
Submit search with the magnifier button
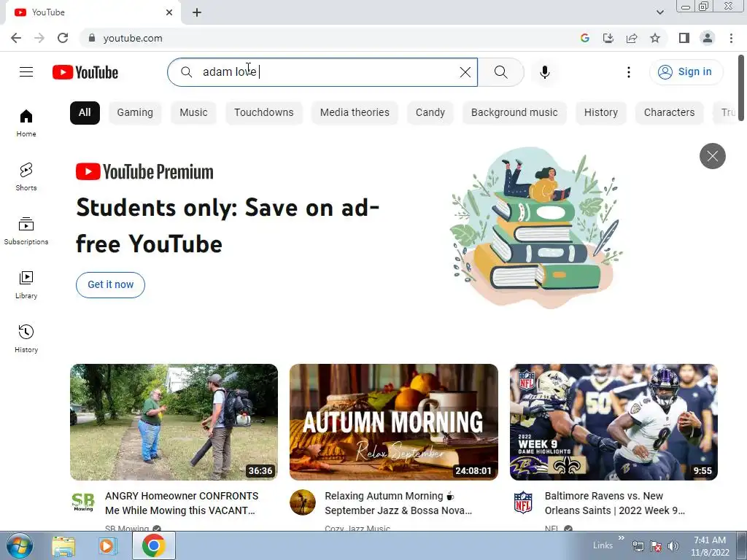(x=500, y=72)
